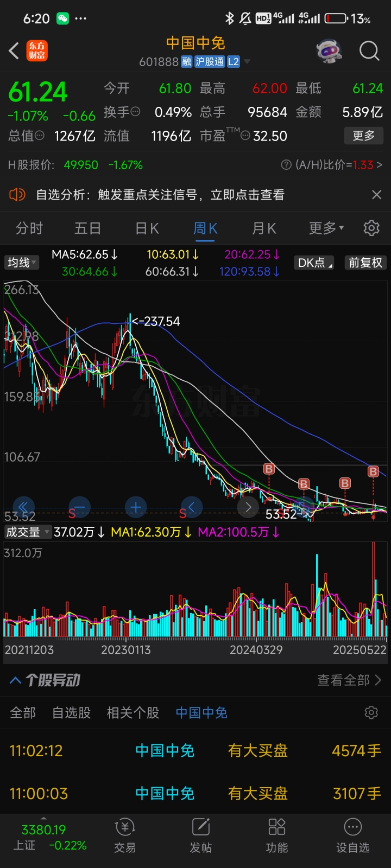391x868 pixels.
Task: Tap the rightmost B buy signal marker
Action: click(373, 471)
